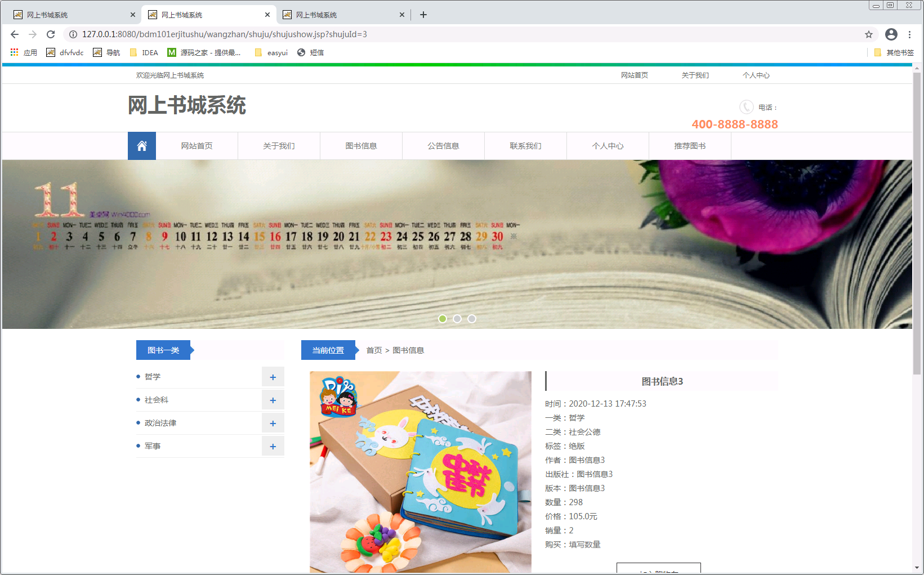Select the first banner carousel dot
Image resolution: width=924 pixels, height=575 pixels.
(x=443, y=319)
